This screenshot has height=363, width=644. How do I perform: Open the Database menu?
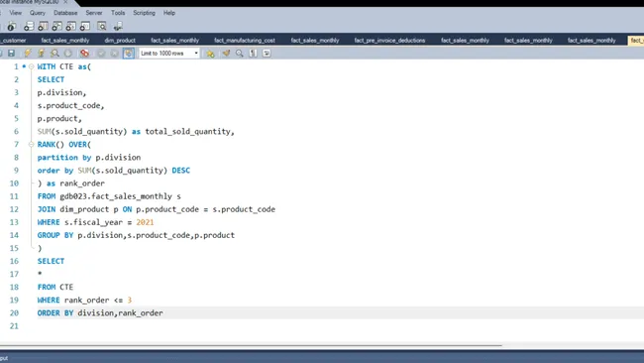click(x=65, y=13)
